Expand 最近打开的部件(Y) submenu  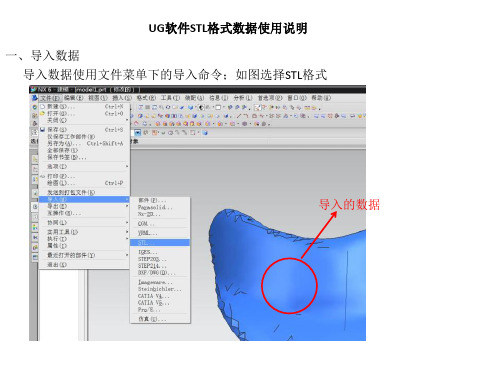(x=84, y=255)
